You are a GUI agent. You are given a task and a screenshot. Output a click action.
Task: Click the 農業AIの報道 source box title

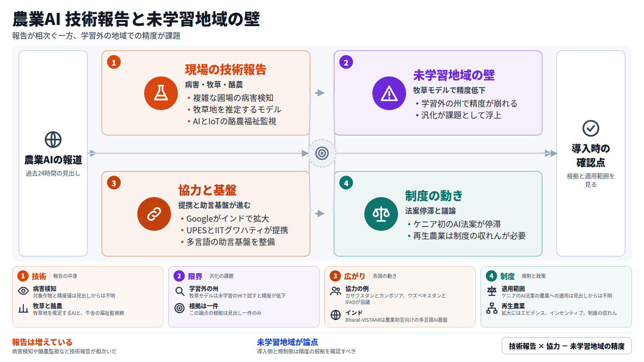[53, 160]
